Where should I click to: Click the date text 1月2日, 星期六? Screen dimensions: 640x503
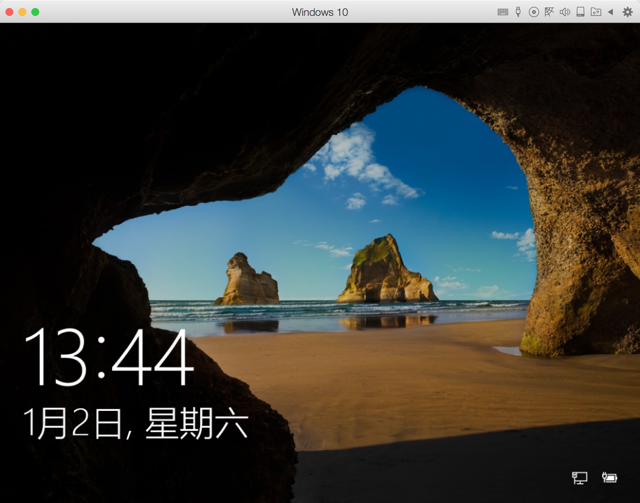pyautogui.click(x=136, y=423)
